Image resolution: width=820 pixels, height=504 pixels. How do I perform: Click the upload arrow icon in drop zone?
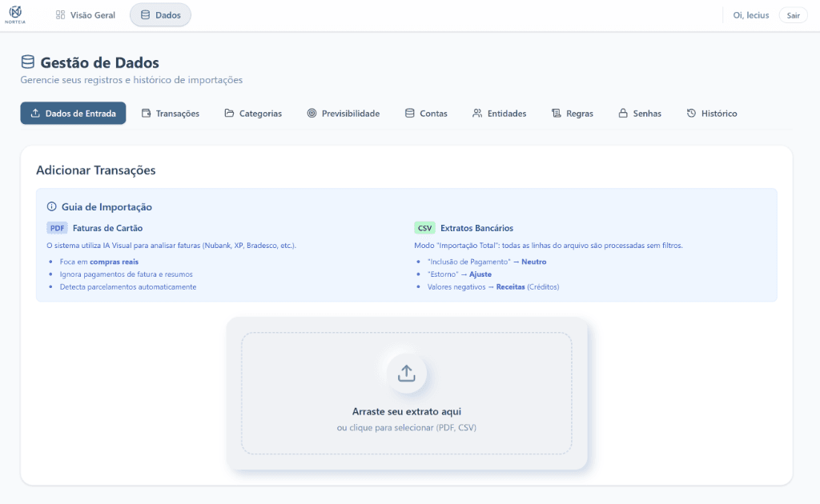406,373
